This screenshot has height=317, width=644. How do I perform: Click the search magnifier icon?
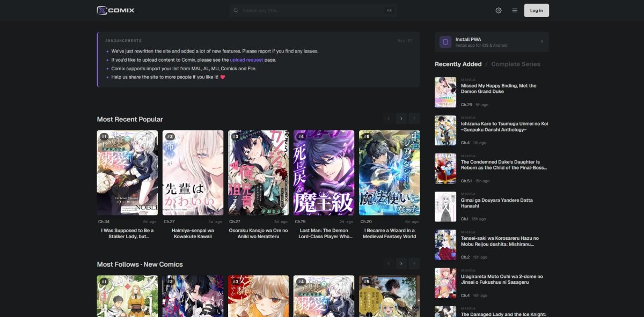click(x=236, y=10)
